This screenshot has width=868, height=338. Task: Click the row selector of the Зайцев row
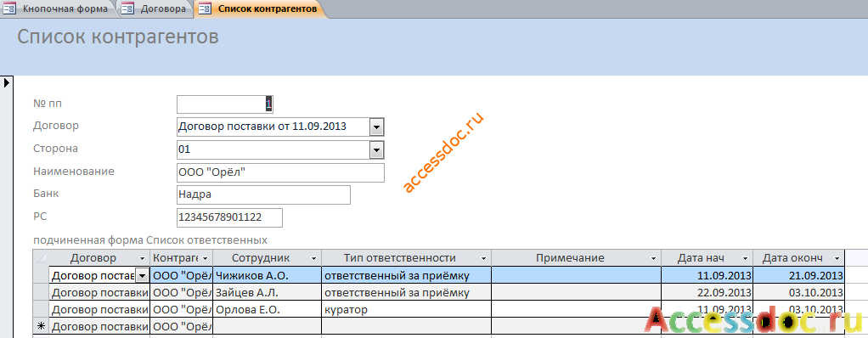click(x=41, y=292)
